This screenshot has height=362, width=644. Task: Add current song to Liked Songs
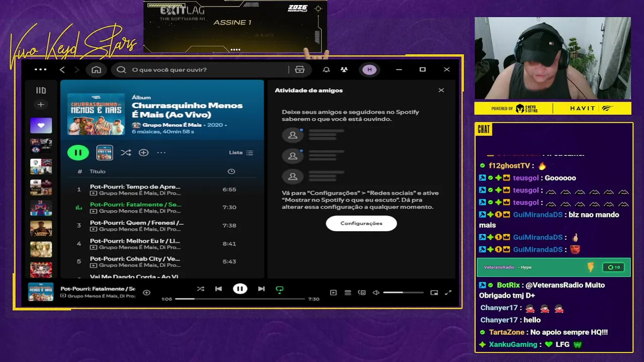click(x=146, y=293)
